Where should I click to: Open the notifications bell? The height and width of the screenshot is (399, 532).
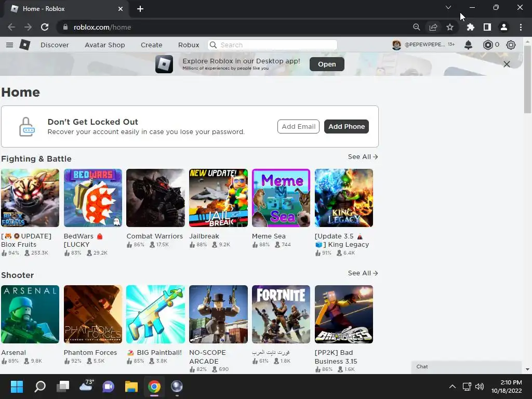pyautogui.click(x=468, y=45)
